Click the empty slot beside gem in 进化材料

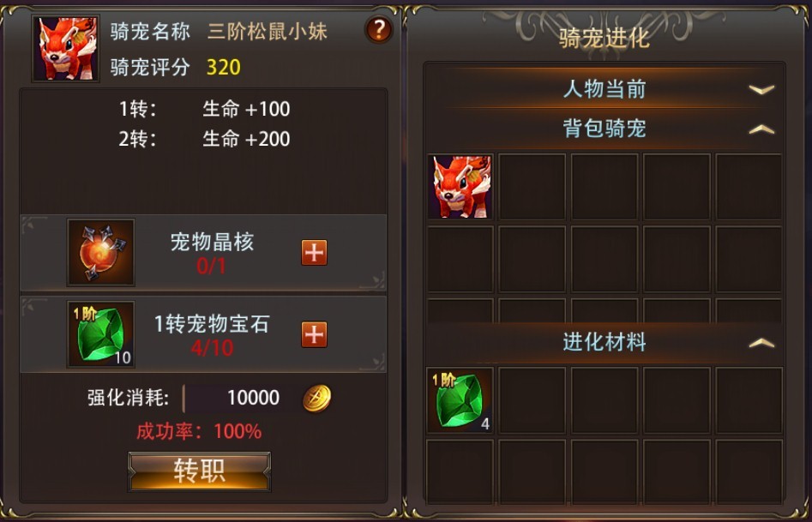(x=532, y=400)
